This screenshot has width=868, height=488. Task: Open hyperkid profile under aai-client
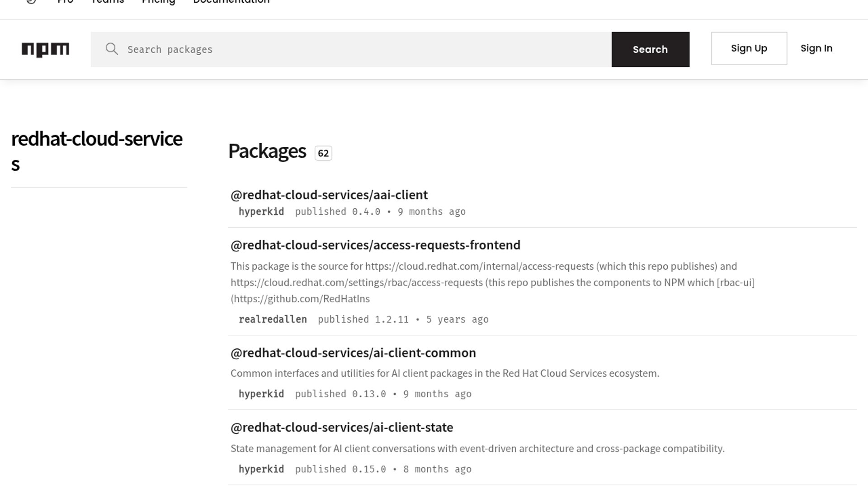click(x=261, y=211)
